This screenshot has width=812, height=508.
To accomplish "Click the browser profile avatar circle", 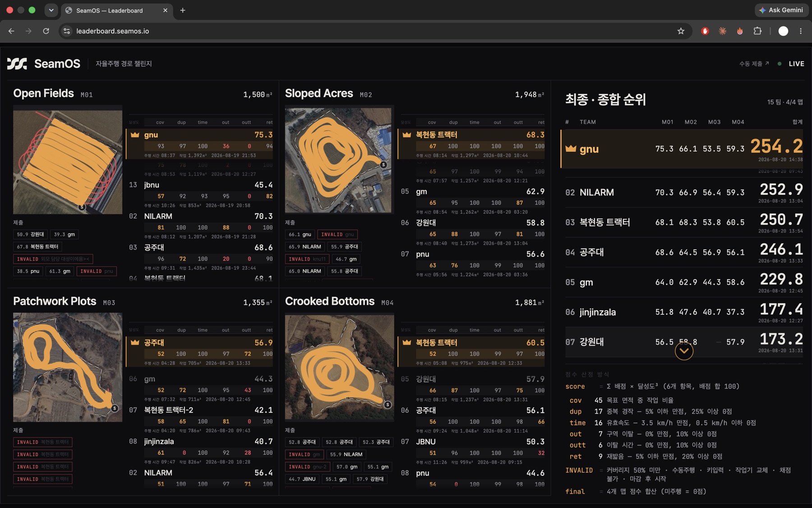I will [x=783, y=31].
